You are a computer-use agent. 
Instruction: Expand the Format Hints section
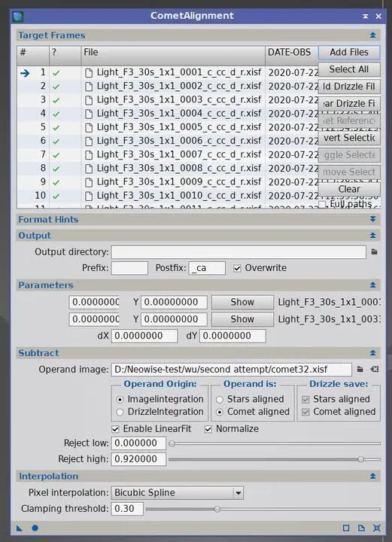click(372, 219)
